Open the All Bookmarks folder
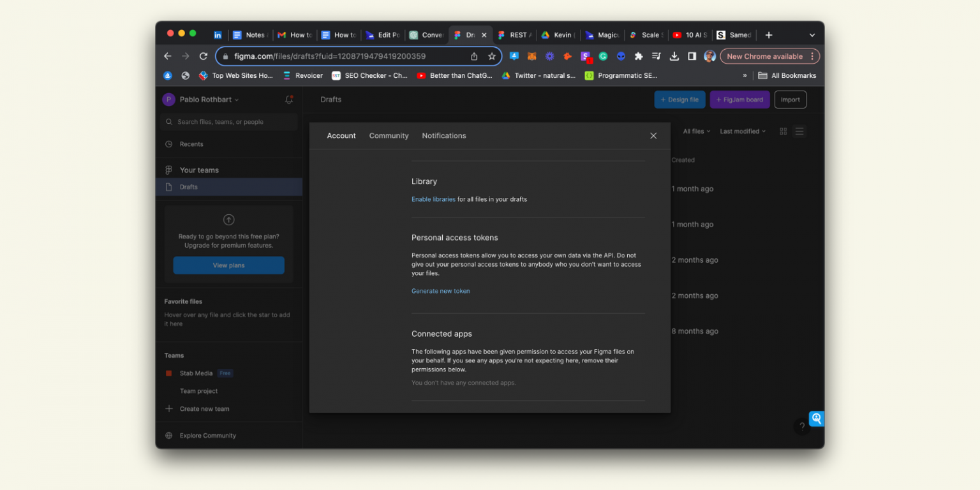Viewport: 980px width, 490px height. [787, 75]
